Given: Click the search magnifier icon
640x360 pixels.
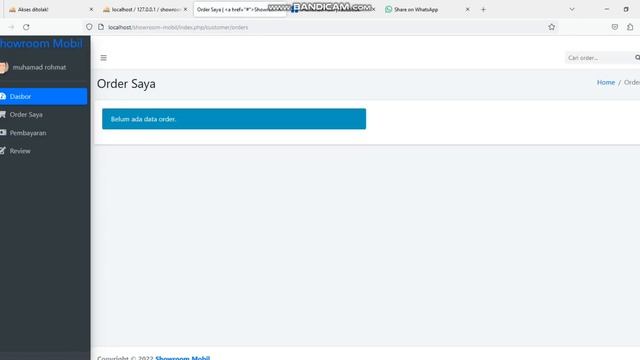Looking at the screenshot, I should click(x=637, y=58).
